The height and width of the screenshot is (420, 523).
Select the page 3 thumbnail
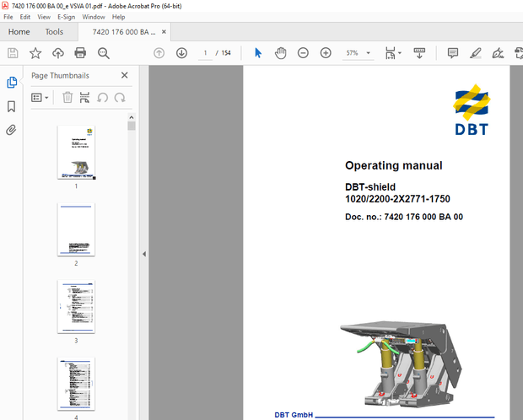tap(76, 307)
